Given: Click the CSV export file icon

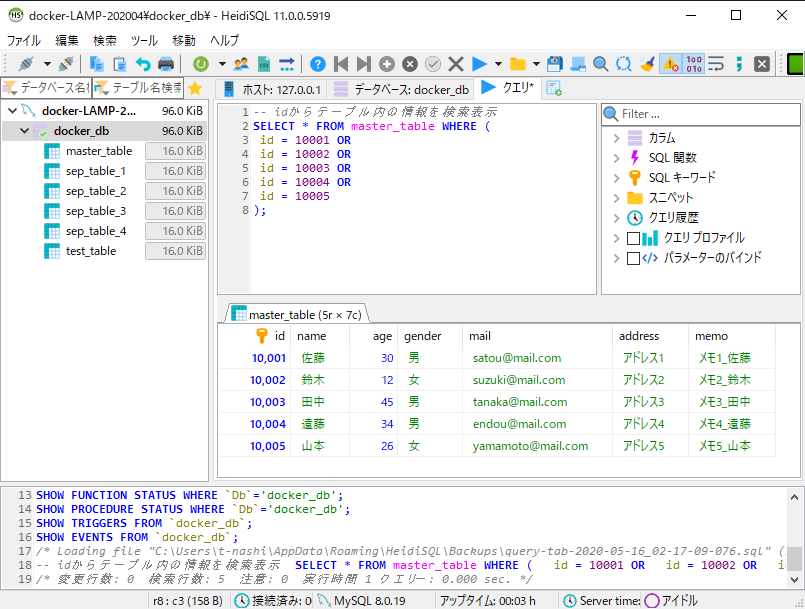Looking at the screenshot, I should (264, 64).
